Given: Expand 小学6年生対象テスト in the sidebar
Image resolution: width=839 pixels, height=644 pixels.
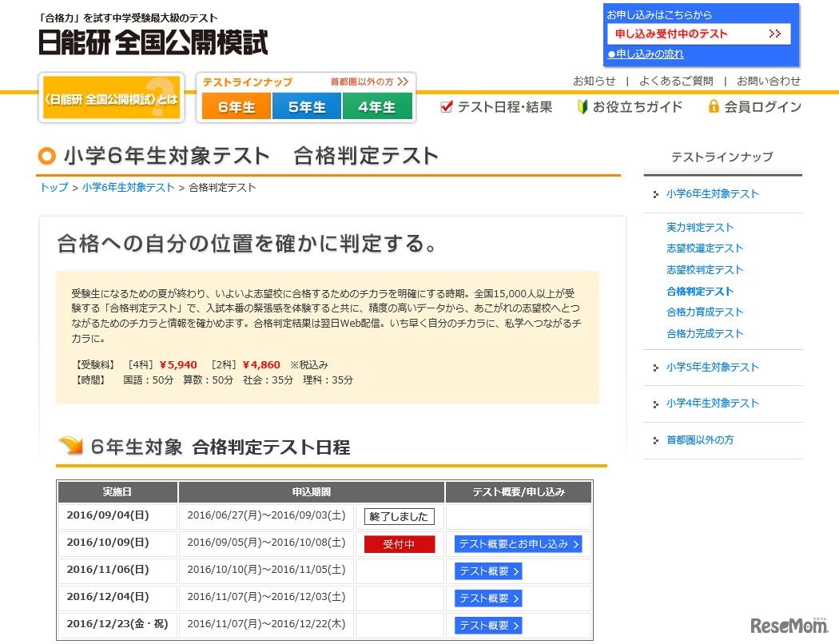Looking at the screenshot, I should (x=712, y=193).
